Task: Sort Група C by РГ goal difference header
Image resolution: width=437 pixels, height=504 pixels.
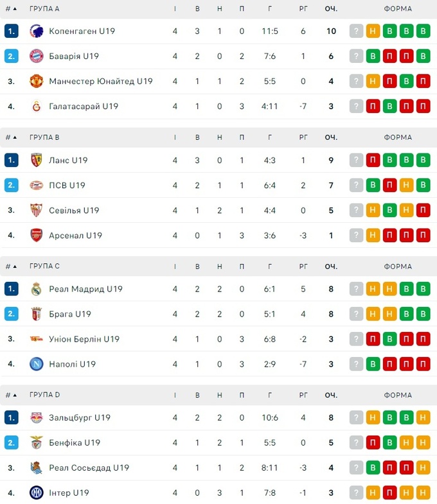Action: 303,266
